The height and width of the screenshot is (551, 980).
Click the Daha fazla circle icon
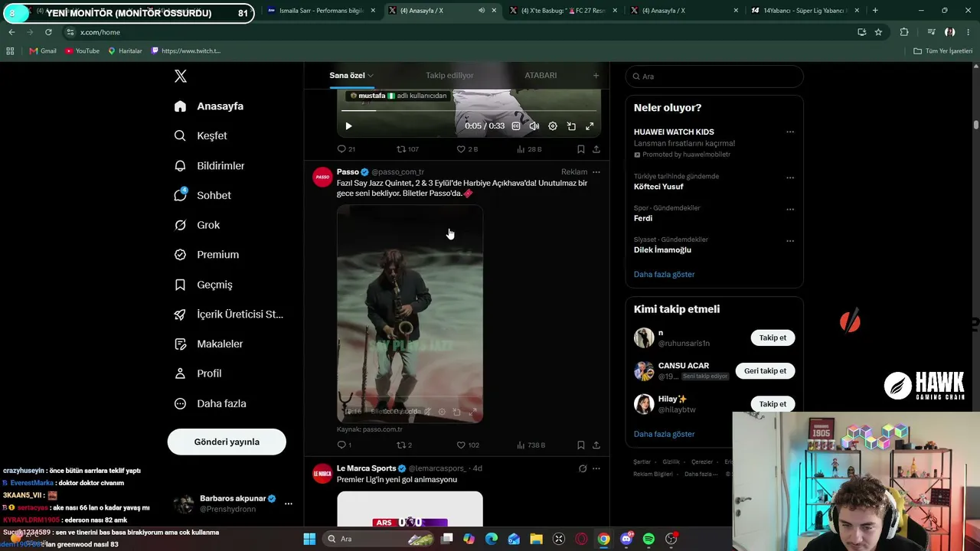point(180,403)
